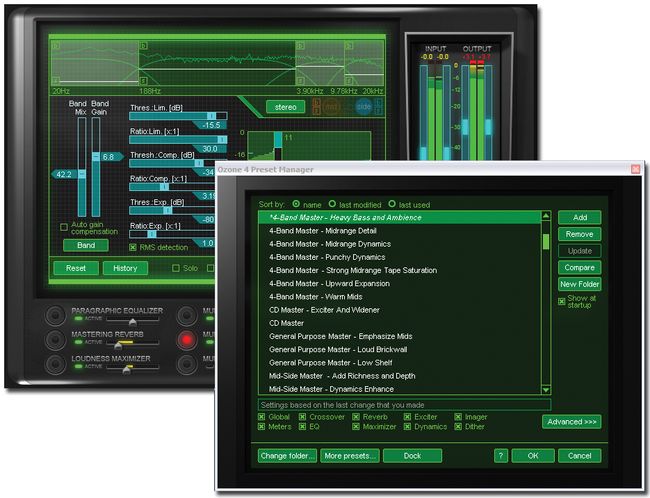Uncheck the Maximizer checkbox
Image resolution: width=650 pixels, height=498 pixels.
pyautogui.click(x=356, y=426)
